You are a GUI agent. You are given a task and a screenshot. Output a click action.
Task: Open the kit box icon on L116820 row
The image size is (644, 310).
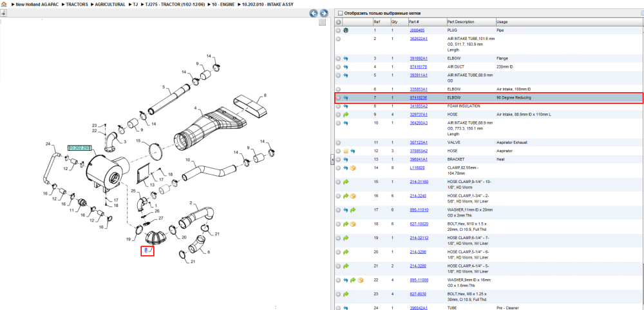353,168
